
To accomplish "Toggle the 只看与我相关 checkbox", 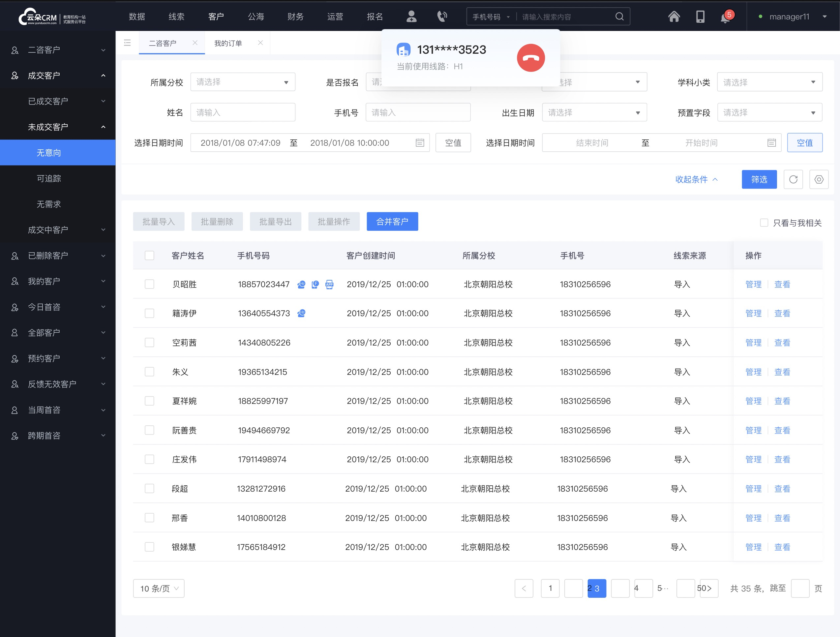I will (x=763, y=223).
